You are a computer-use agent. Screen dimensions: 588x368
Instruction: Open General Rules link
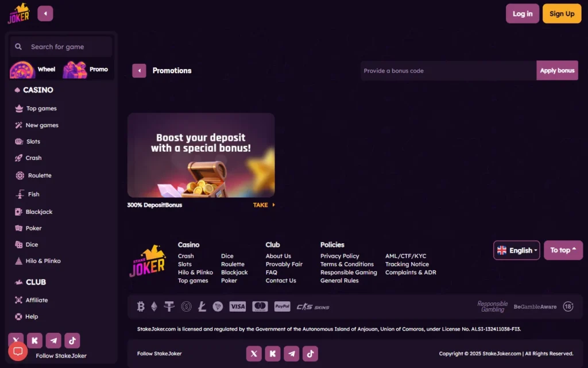[x=339, y=281]
